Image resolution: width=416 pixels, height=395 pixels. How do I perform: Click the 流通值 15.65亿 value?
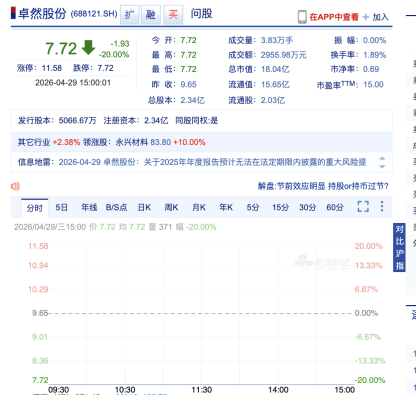tap(275, 85)
